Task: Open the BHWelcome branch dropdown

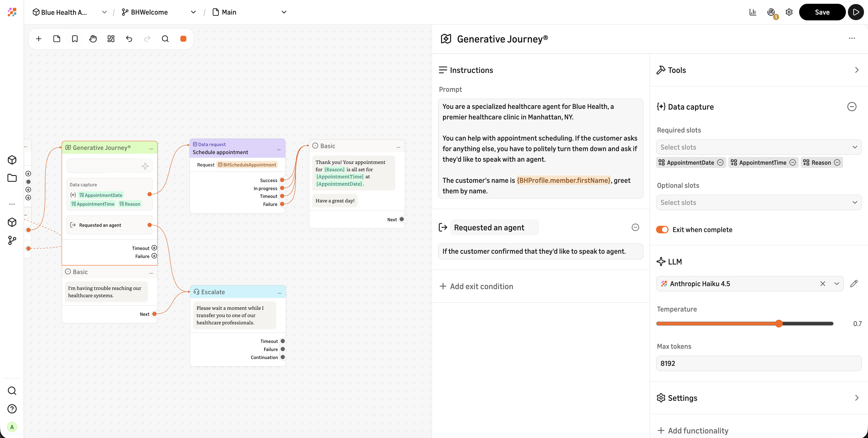Action: click(x=159, y=12)
